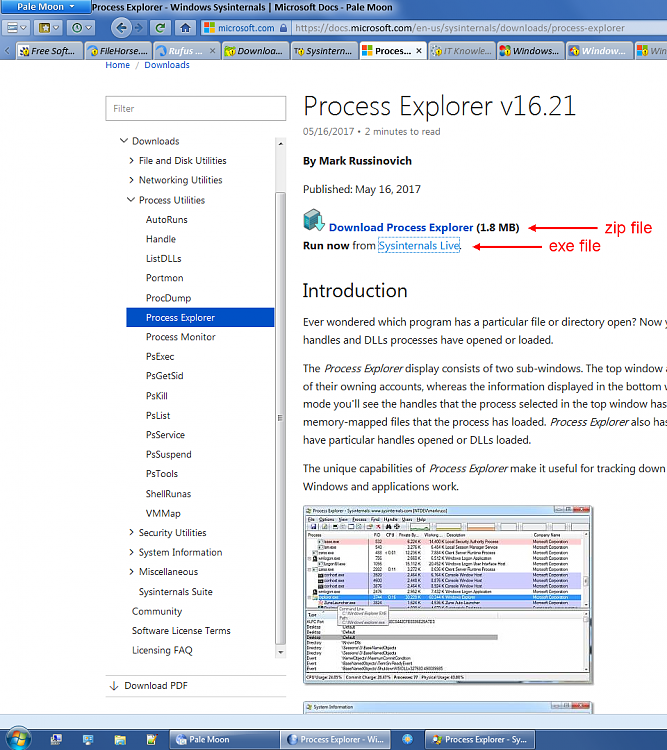Open PsKill in the sidebar
Screen dimensions: 667x750
click(156, 396)
